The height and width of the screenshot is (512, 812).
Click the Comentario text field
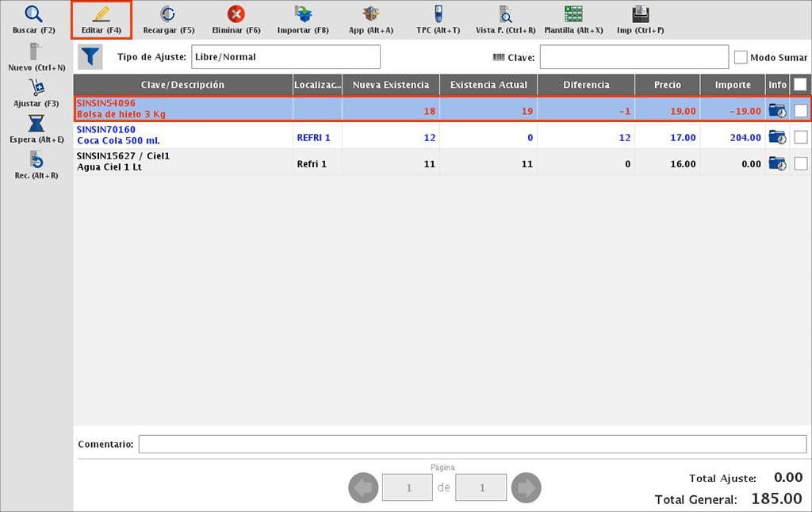pos(472,445)
